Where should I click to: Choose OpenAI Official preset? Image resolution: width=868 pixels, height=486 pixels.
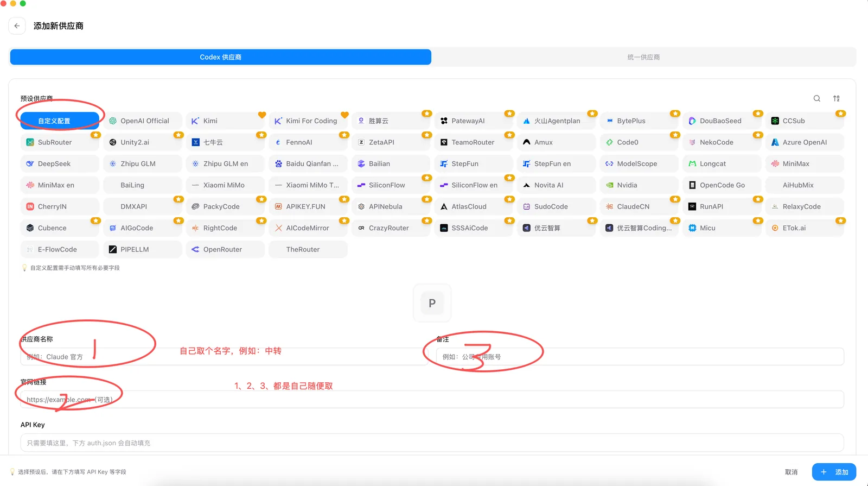coord(143,121)
